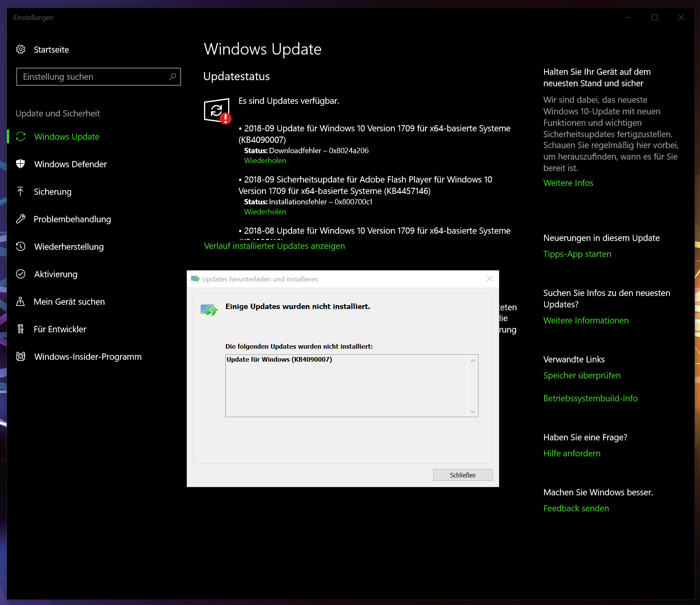
Task: Click the 2018-08 Update für Windows 10 entry
Action: (374, 231)
